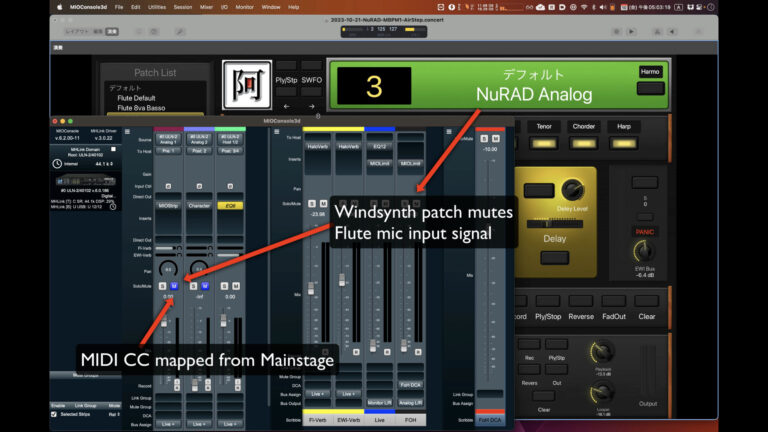Click the Host 1/2 strip fader handle

pos(224,320)
